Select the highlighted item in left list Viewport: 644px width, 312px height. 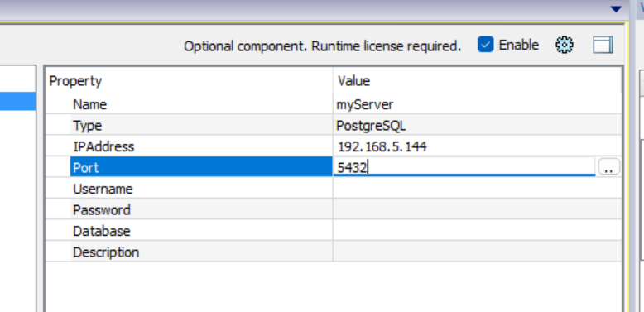pyautogui.click(x=17, y=101)
